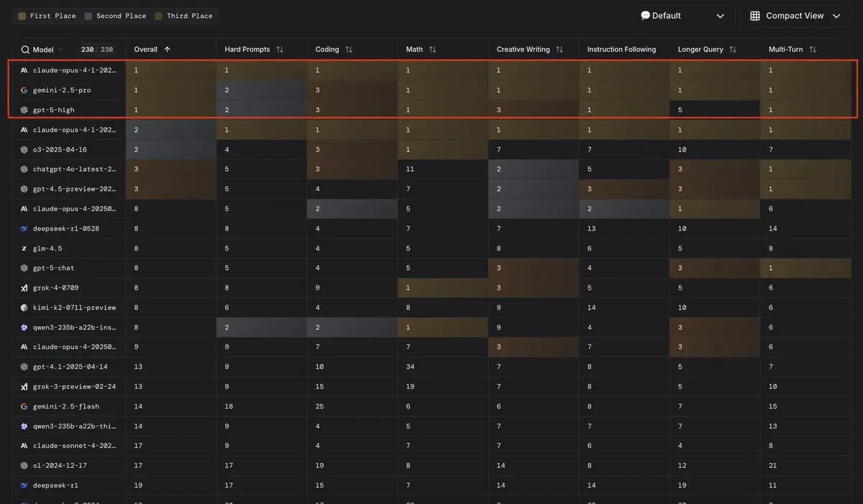
Task: Click the qwen3-235b-a22b-thi model name
Action: [74, 426]
